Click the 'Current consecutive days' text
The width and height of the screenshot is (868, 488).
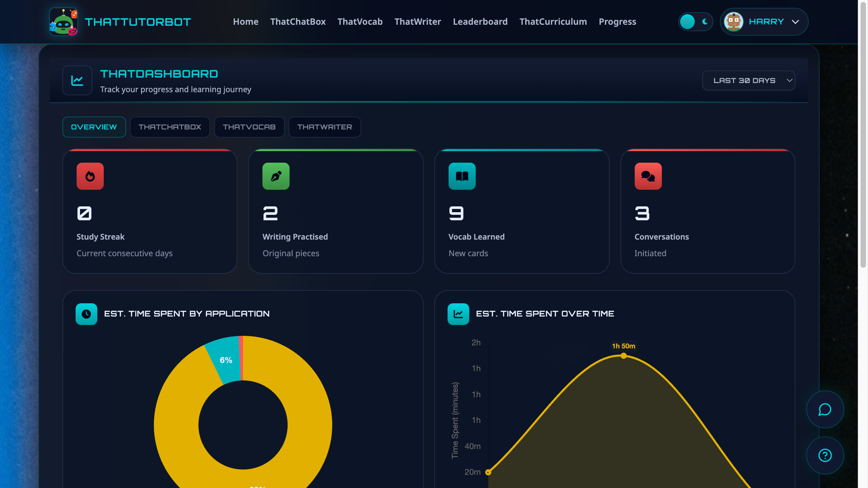pyautogui.click(x=124, y=253)
